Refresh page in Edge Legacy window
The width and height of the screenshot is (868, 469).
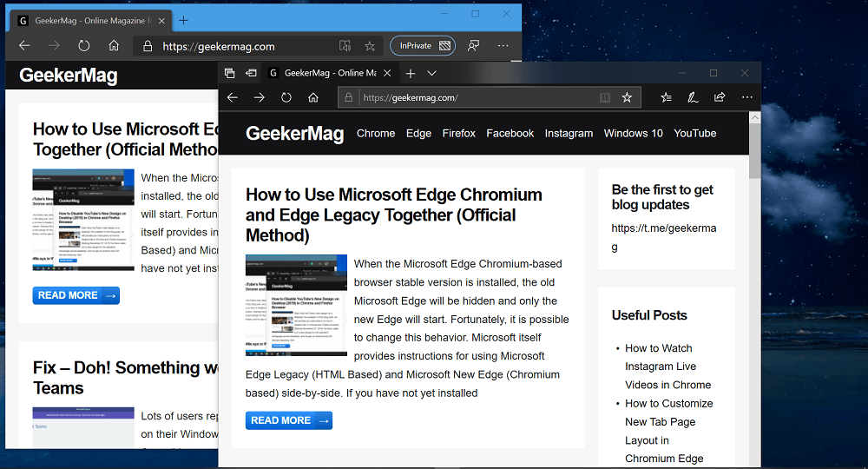pos(286,97)
